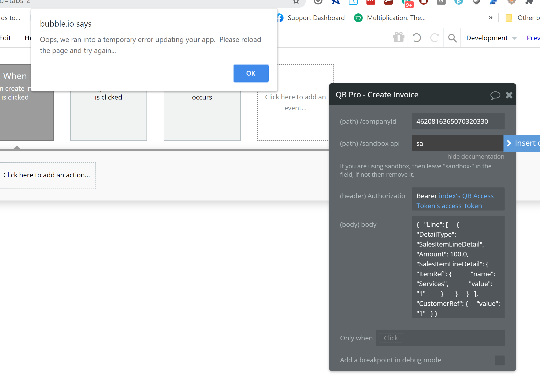Click the '(path) /companyId' label
The width and height of the screenshot is (540, 392).
tap(368, 121)
